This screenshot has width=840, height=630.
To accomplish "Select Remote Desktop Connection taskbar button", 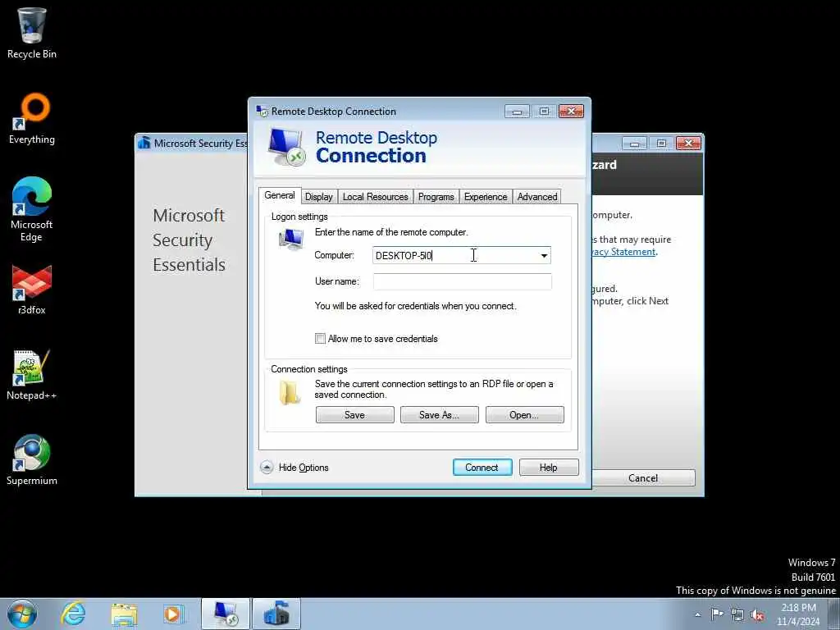I will (x=226, y=614).
